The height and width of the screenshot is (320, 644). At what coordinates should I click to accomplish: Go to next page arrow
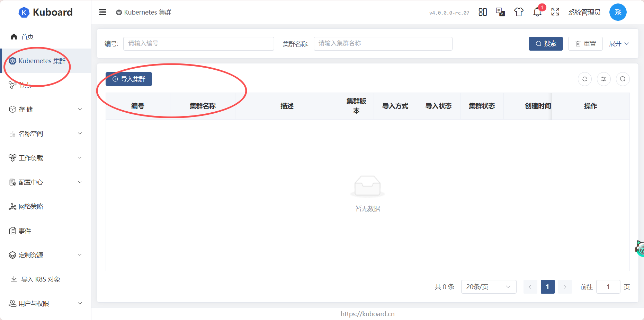click(x=565, y=287)
